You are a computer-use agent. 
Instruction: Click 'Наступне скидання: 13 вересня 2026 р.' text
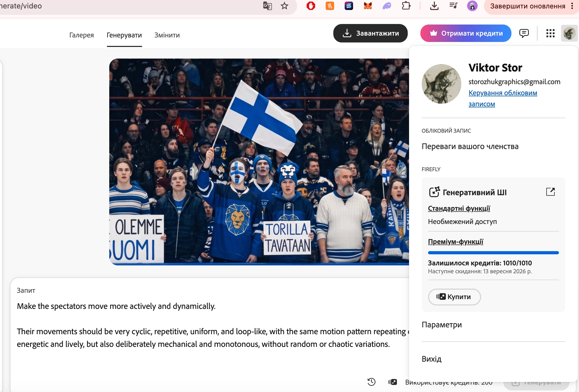point(480,271)
